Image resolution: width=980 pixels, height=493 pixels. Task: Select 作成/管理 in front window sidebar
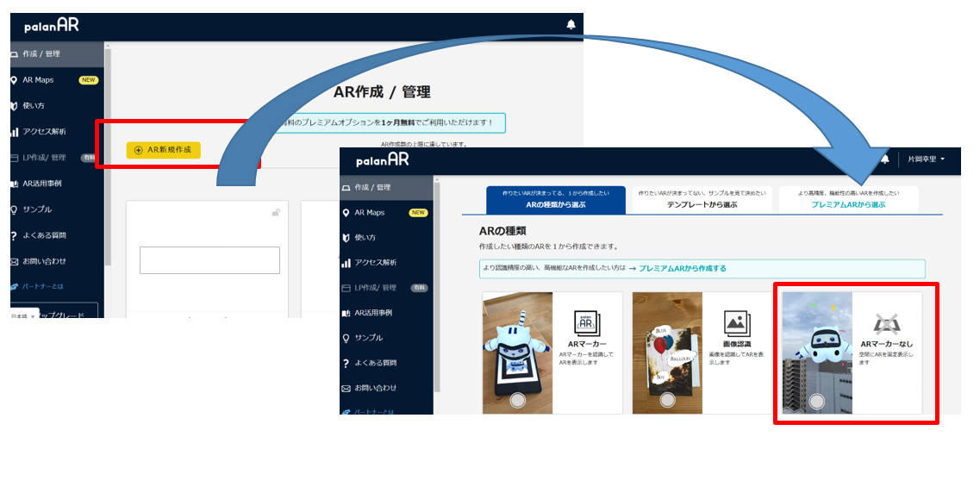(x=386, y=187)
